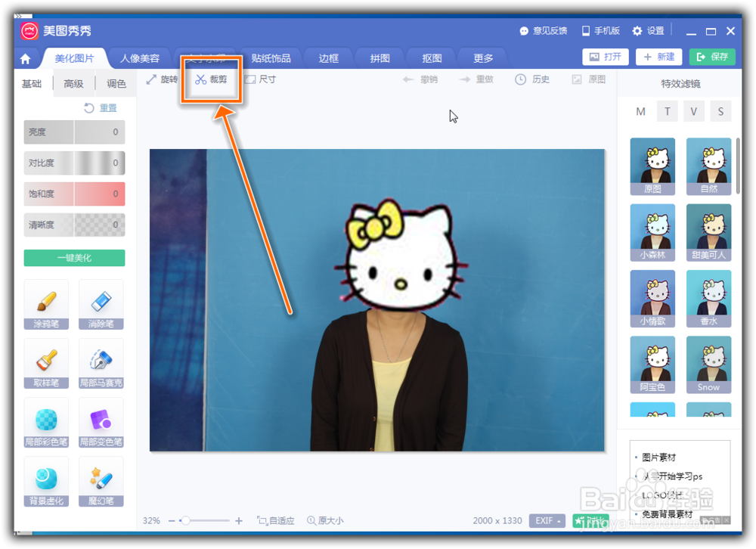
Task: Select the 局部彩色笔 color brush tool
Action: [46, 423]
